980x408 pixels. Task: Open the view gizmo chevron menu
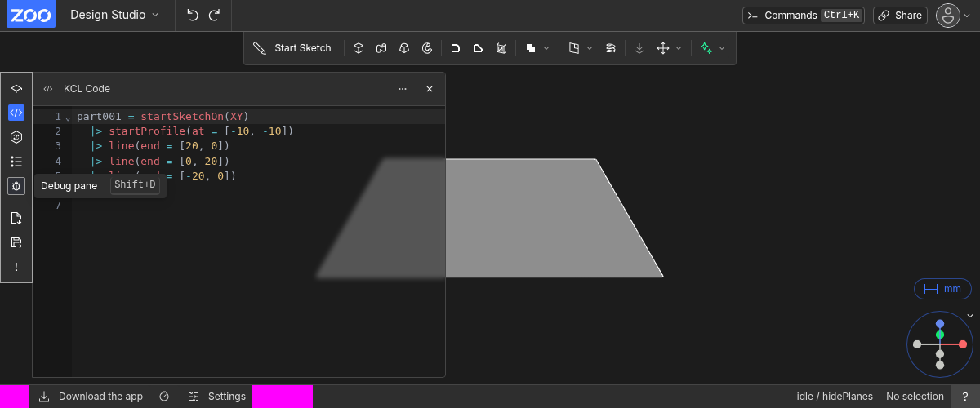969,316
